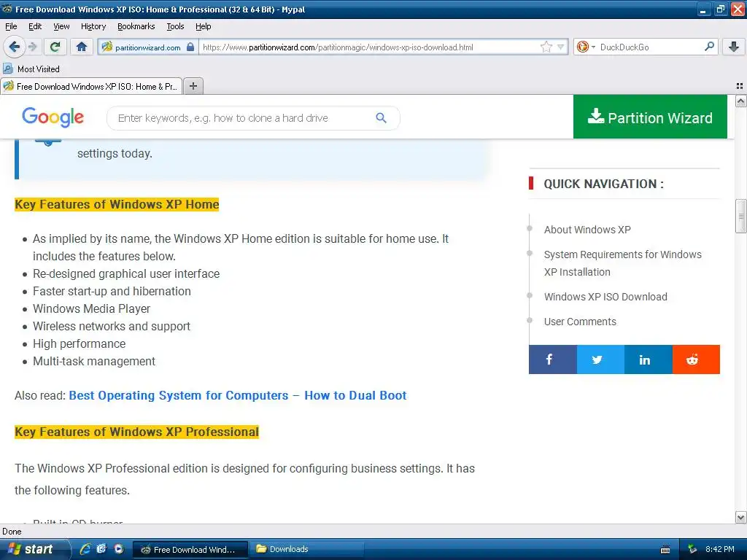Click the page scrollbar down arrow
The image size is (747, 560).
(740, 517)
